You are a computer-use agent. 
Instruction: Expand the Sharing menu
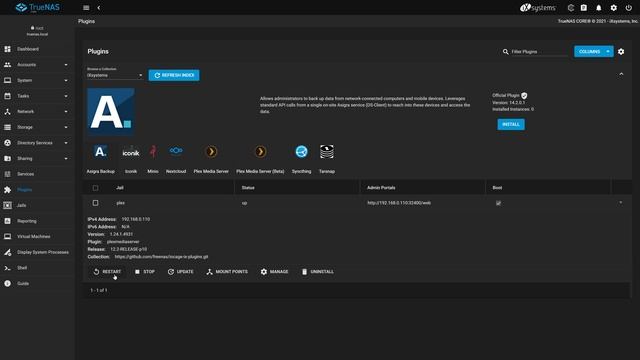[x=38, y=158]
